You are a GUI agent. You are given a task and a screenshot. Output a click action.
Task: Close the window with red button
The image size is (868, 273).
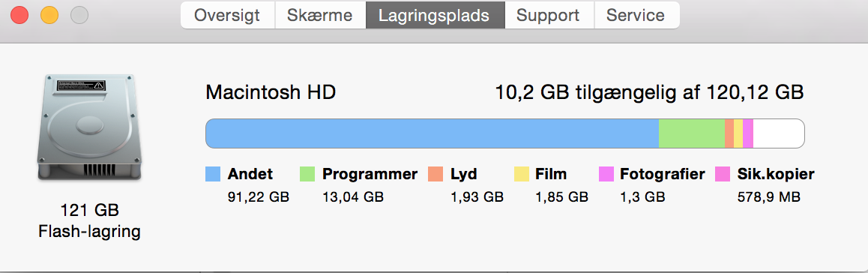coord(20,15)
